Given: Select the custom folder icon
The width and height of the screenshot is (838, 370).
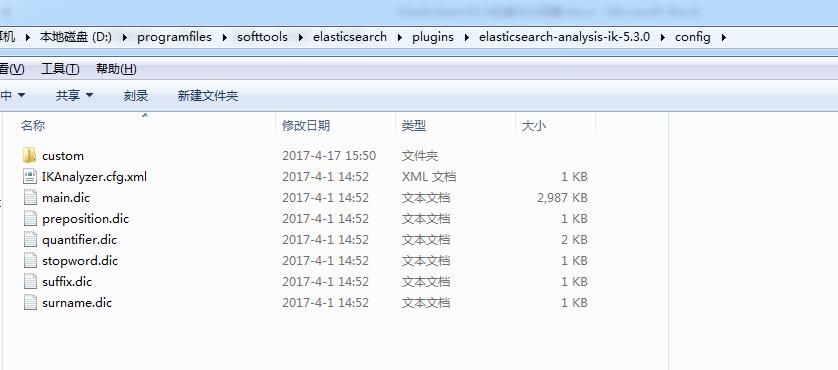Looking at the screenshot, I should 30,156.
